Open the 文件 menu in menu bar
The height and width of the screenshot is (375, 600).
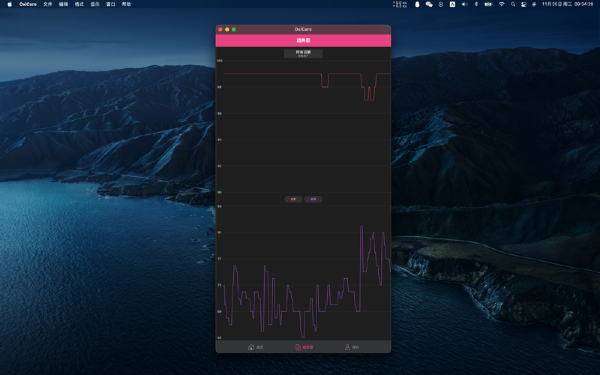(x=47, y=4)
